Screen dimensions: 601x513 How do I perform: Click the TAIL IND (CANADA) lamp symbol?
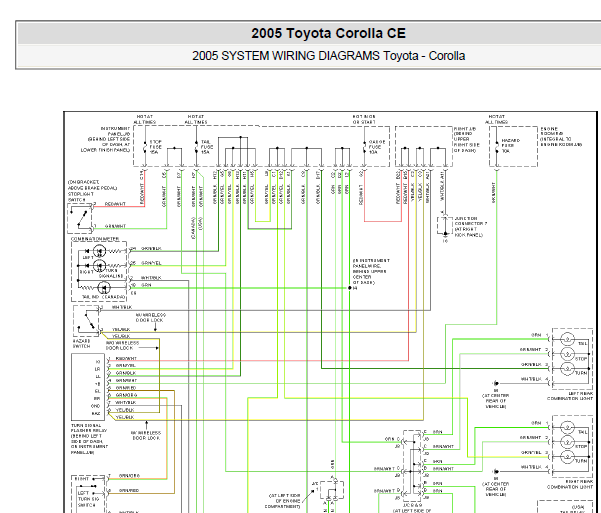(103, 287)
